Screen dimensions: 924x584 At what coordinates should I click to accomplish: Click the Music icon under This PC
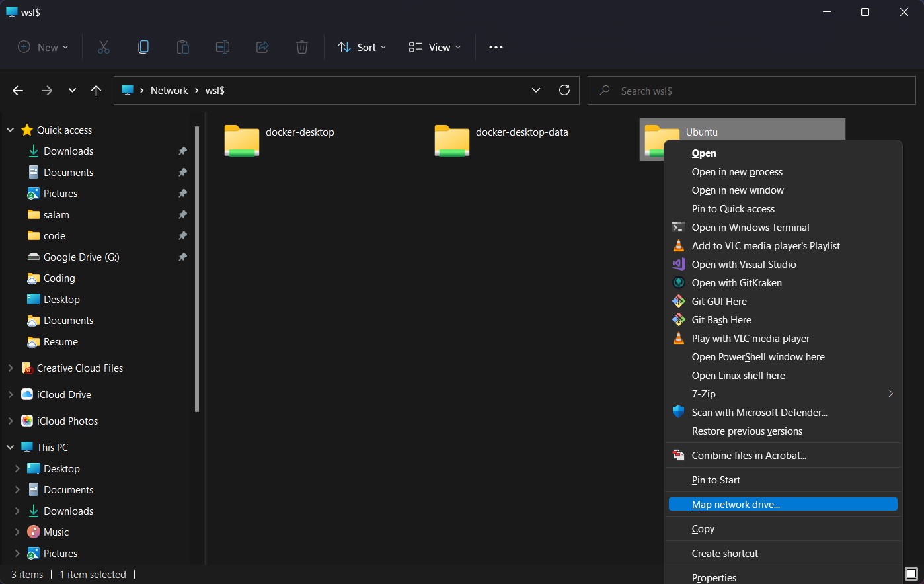point(34,532)
